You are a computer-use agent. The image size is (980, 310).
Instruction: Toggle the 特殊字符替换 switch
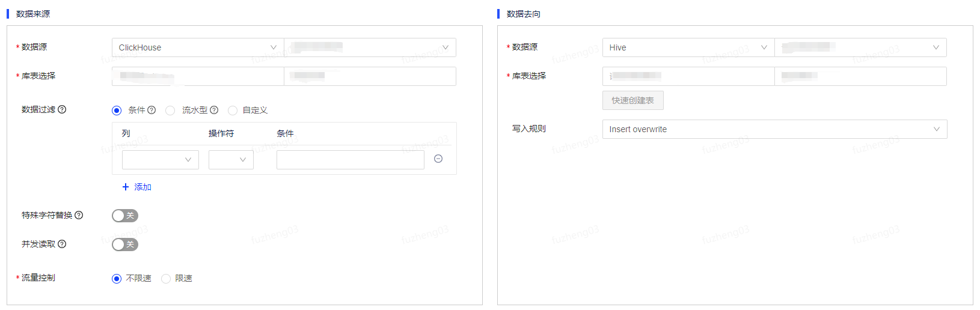[125, 216]
